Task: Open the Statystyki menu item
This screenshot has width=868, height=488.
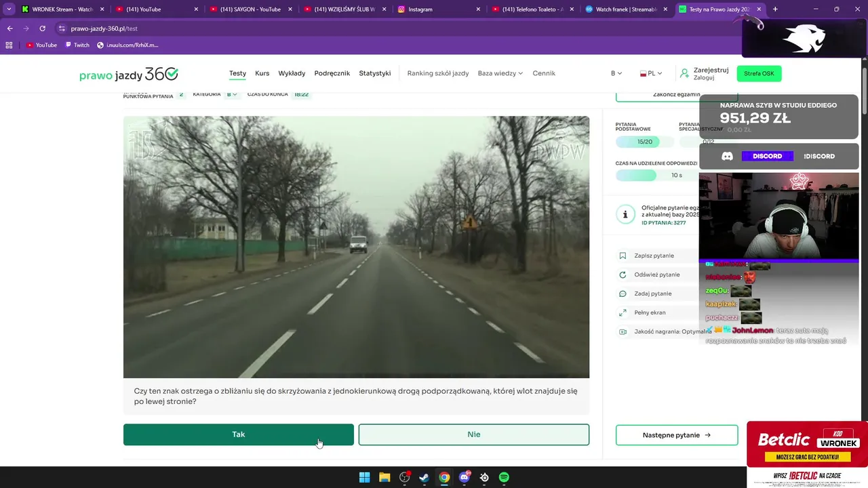Action: [x=375, y=73]
